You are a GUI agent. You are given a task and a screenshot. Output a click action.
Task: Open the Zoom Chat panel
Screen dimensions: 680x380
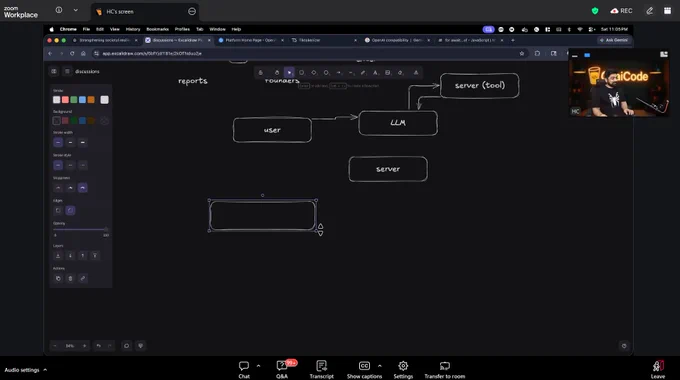[244, 370]
